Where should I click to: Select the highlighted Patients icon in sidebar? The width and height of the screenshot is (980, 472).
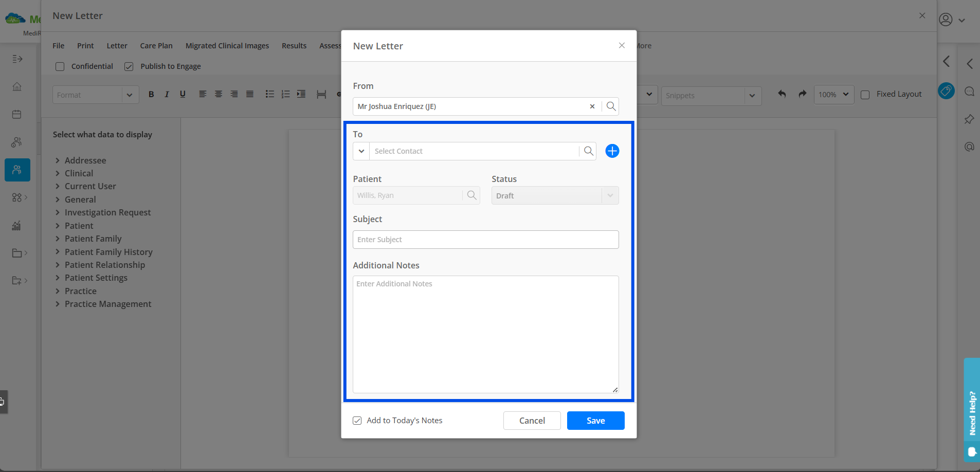[17, 170]
